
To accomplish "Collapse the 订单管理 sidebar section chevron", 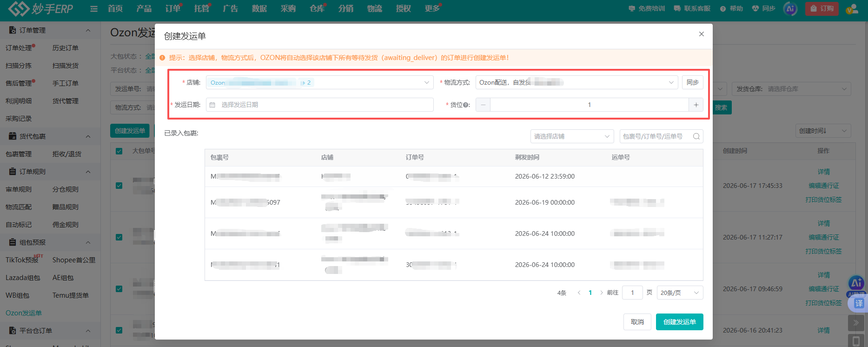I will point(88,30).
